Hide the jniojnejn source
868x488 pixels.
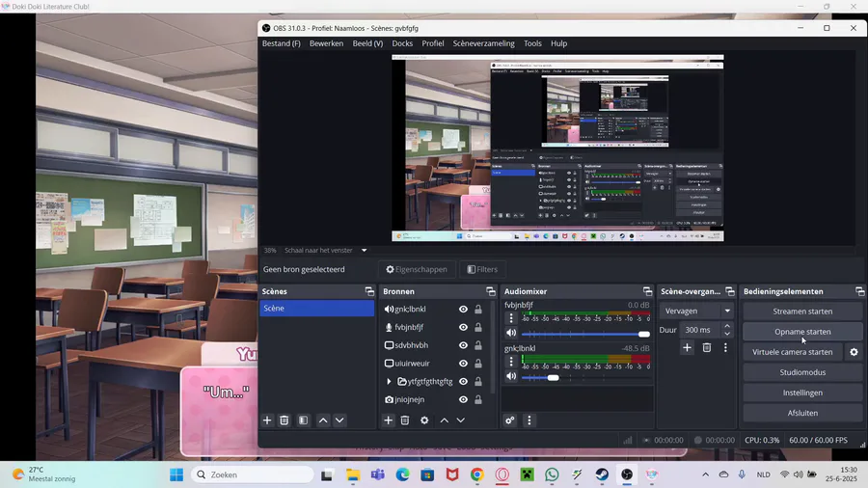(463, 399)
